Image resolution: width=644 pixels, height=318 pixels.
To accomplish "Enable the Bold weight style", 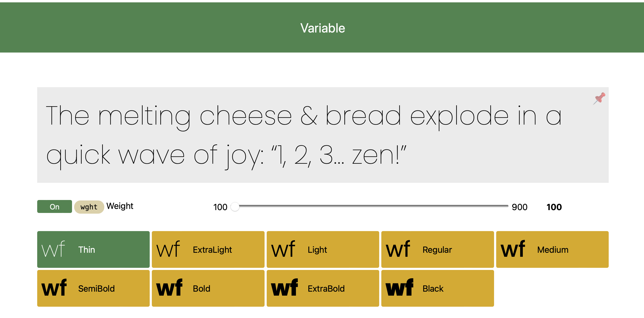I will pyautogui.click(x=208, y=288).
